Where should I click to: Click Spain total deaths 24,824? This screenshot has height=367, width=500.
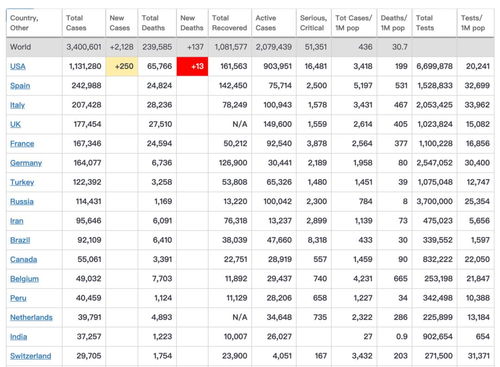click(x=159, y=86)
